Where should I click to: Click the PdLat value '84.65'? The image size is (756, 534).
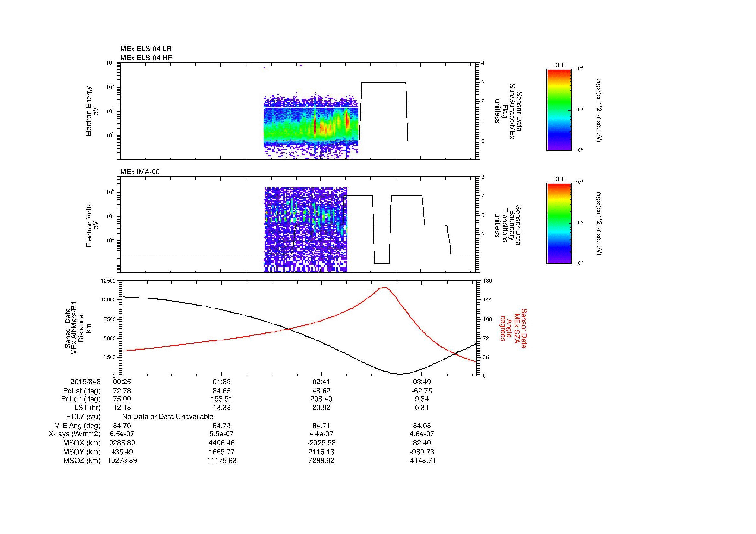(x=222, y=391)
